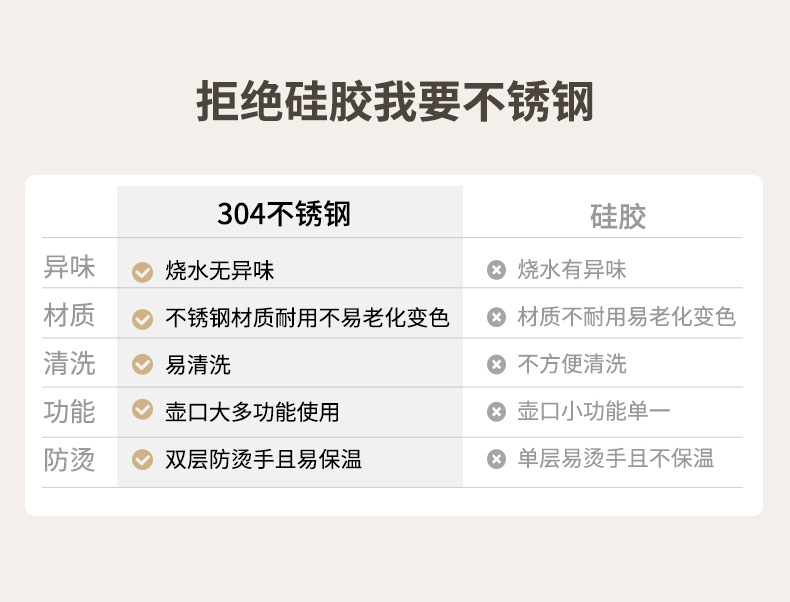The height and width of the screenshot is (602, 790).
Task: Click the 材质 row label
Action: 70,316
